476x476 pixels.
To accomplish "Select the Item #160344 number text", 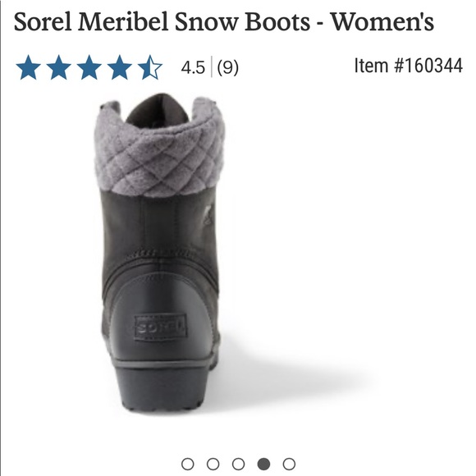I will click(409, 66).
